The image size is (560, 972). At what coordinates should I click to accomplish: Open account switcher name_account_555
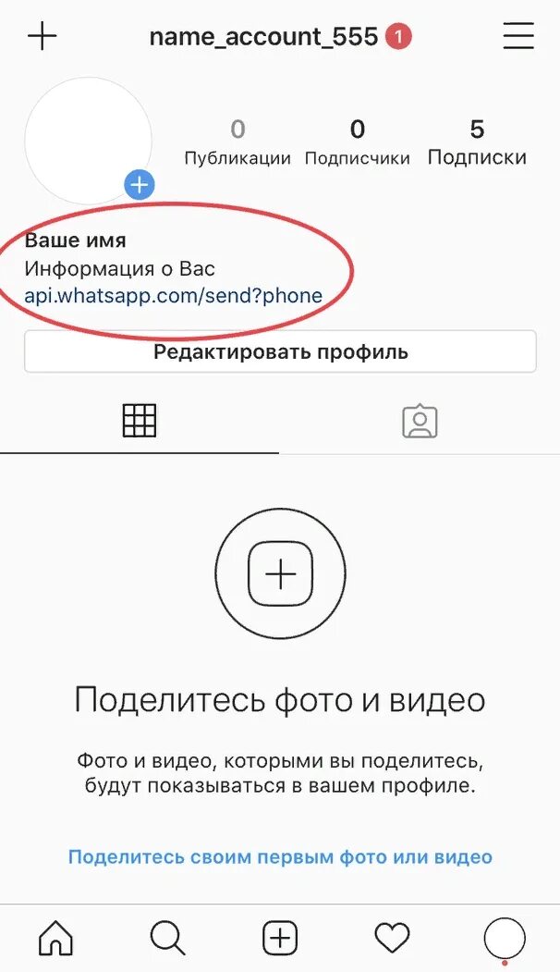coord(263,37)
